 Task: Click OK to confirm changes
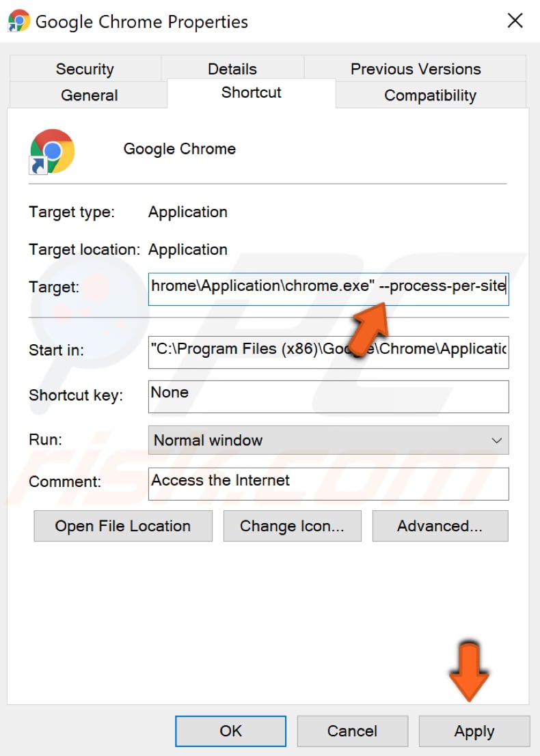(x=230, y=731)
